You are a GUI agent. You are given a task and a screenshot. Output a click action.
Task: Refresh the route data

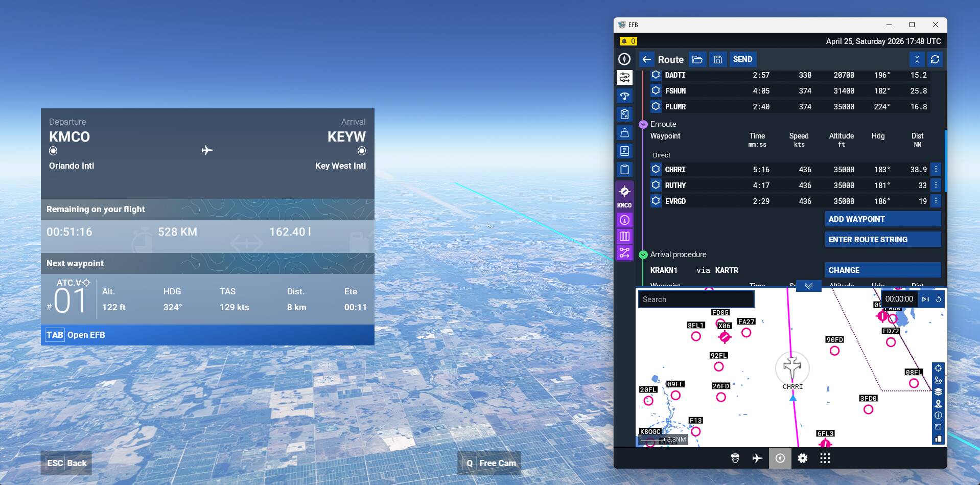[x=935, y=59]
